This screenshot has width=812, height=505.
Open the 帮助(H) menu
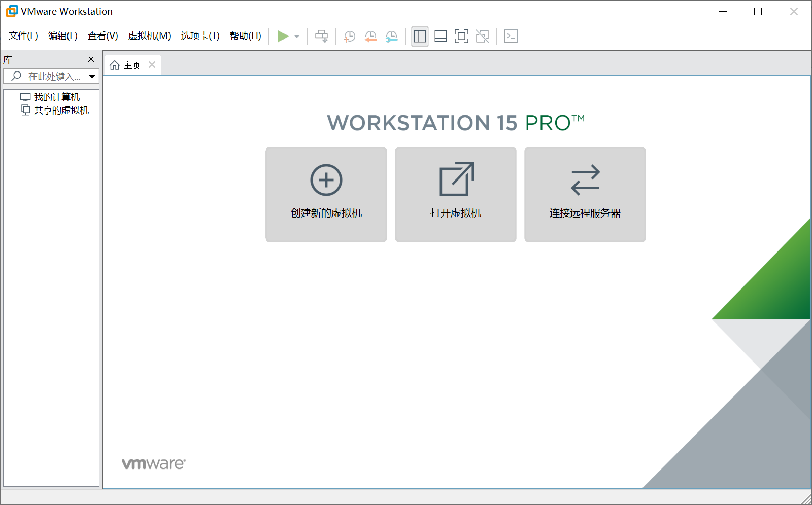coord(246,36)
